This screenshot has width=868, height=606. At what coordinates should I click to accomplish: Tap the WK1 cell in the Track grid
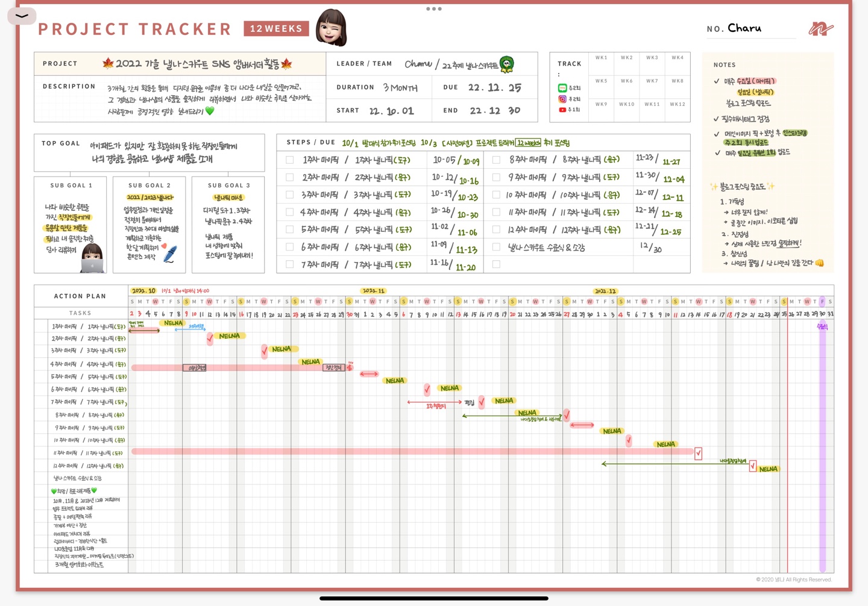pyautogui.click(x=601, y=64)
